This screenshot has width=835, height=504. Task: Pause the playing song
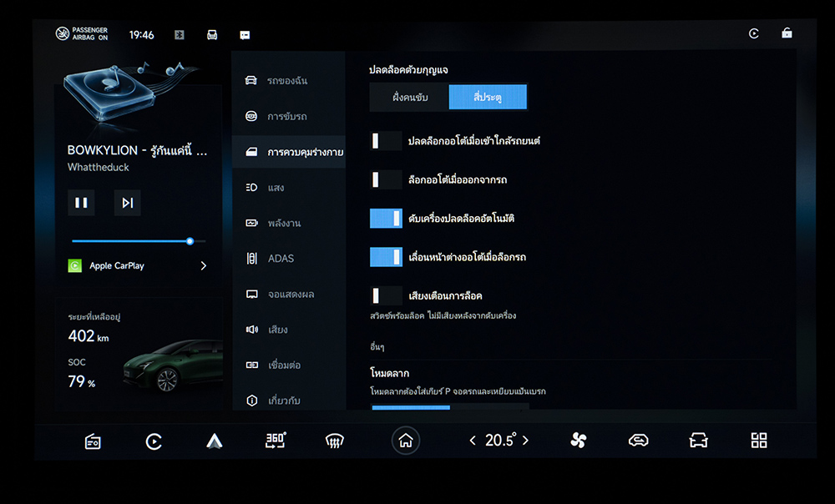tap(81, 203)
